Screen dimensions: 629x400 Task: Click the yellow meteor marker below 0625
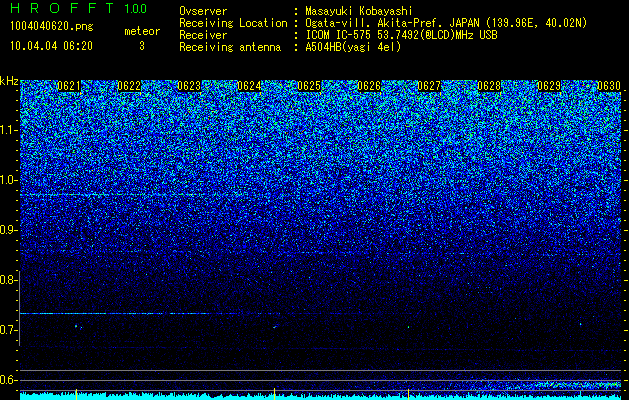click(274, 394)
